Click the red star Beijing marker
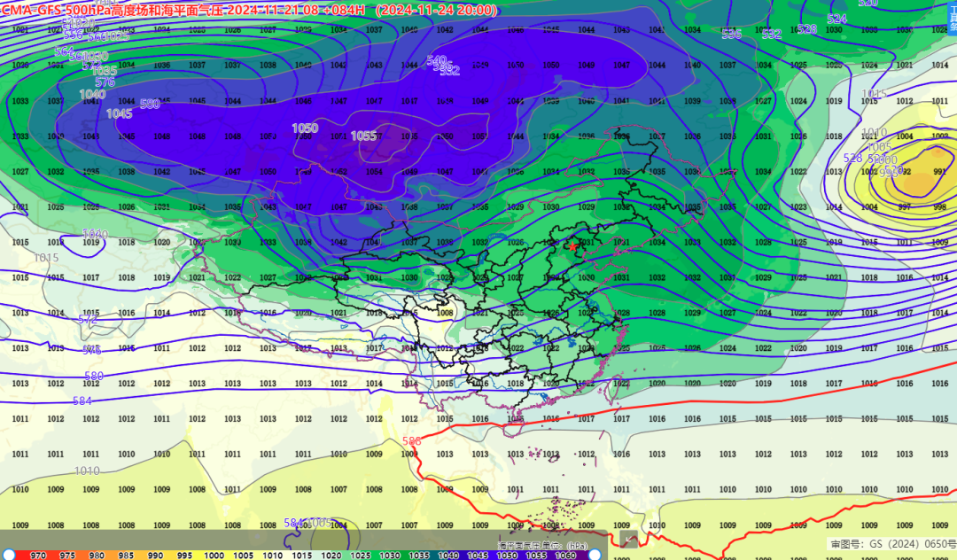Image resolution: width=957 pixels, height=560 pixels. click(573, 245)
